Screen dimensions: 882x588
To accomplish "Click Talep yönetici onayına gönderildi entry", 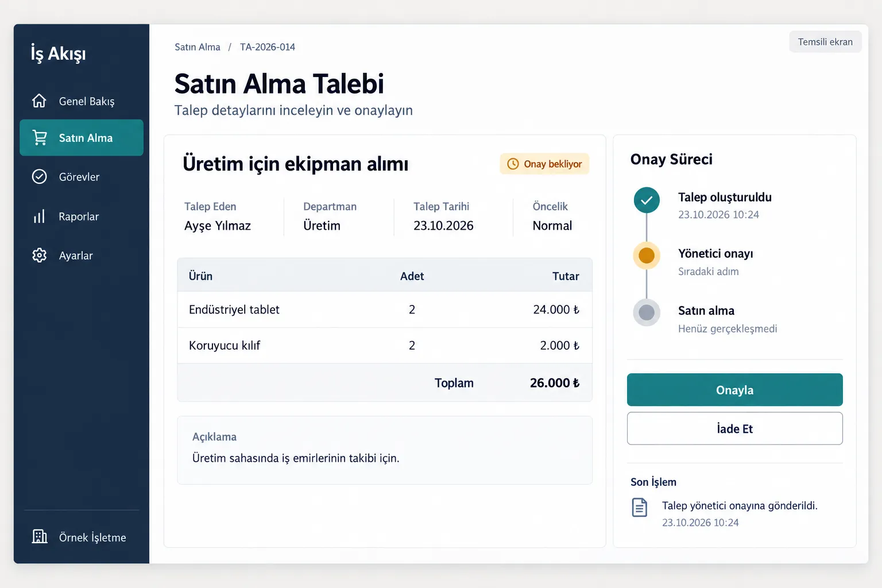I will pos(740,505).
